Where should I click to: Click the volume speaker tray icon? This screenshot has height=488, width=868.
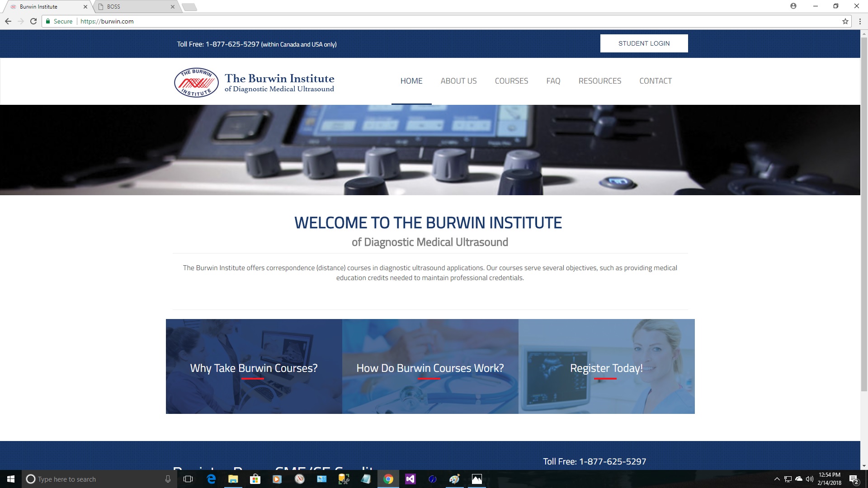(x=810, y=479)
